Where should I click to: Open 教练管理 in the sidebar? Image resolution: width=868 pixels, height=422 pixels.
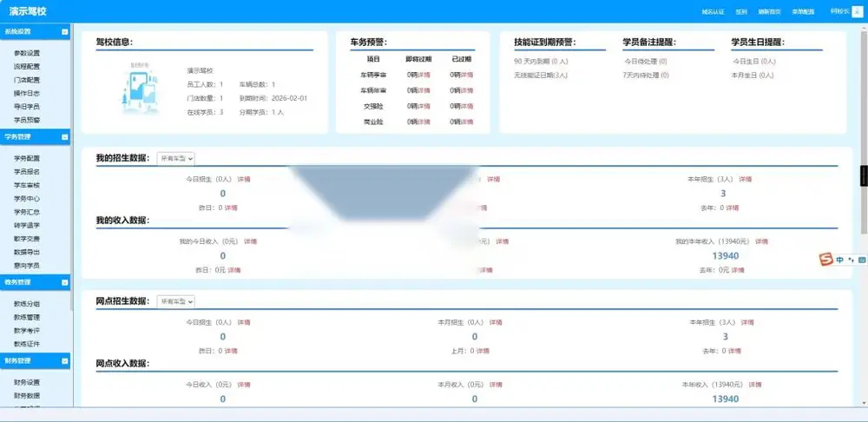click(x=27, y=317)
